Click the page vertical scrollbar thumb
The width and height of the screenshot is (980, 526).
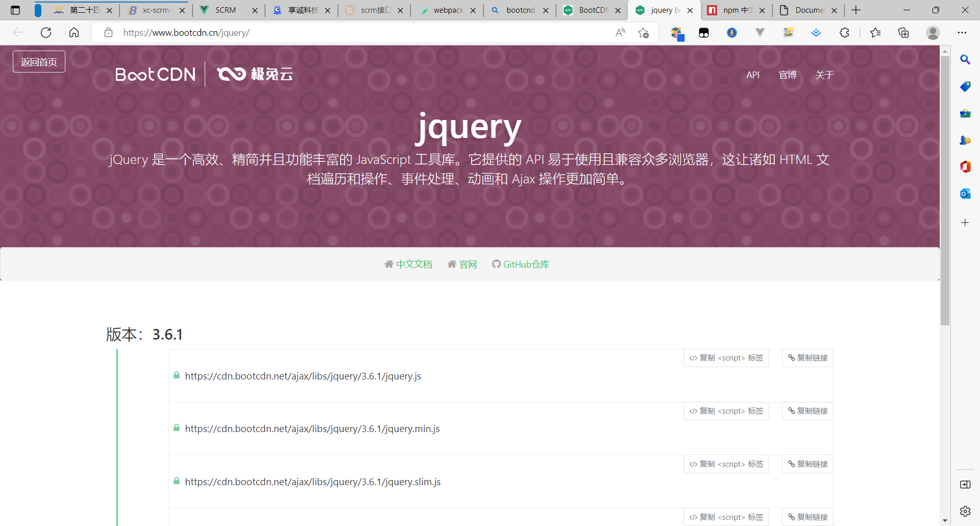click(945, 190)
